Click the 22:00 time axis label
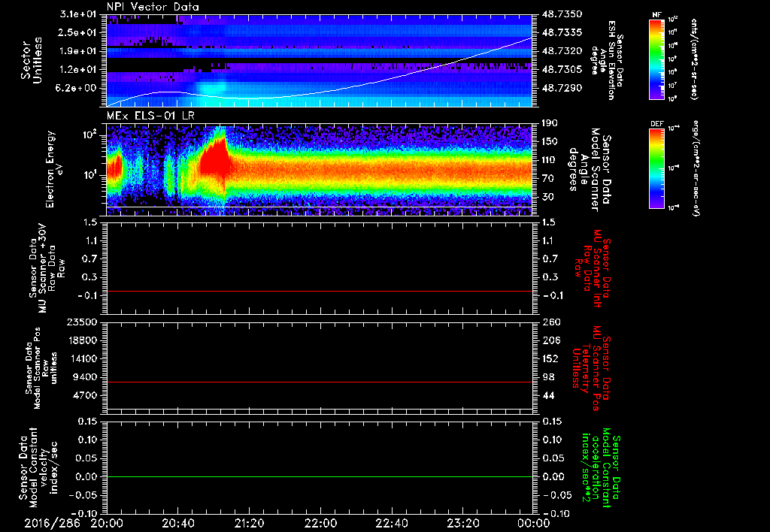This screenshot has height=532, width=770. coord(320,523)
